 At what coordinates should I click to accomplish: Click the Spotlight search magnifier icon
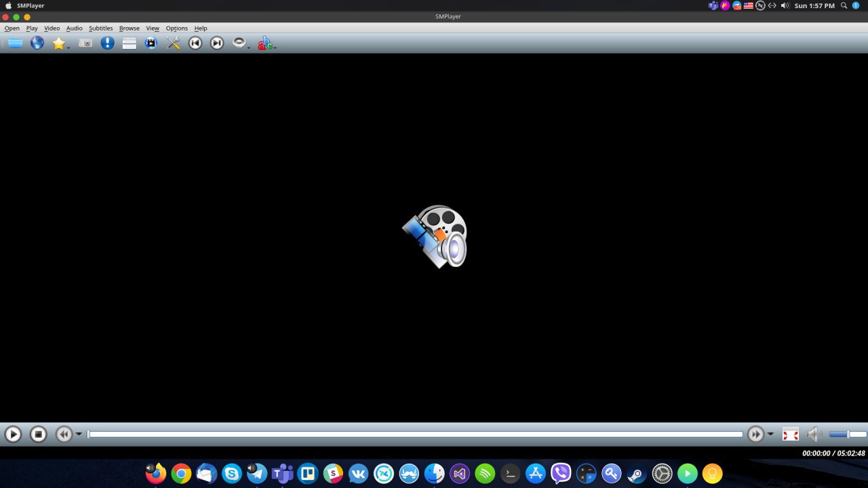[x=844, y=5]
